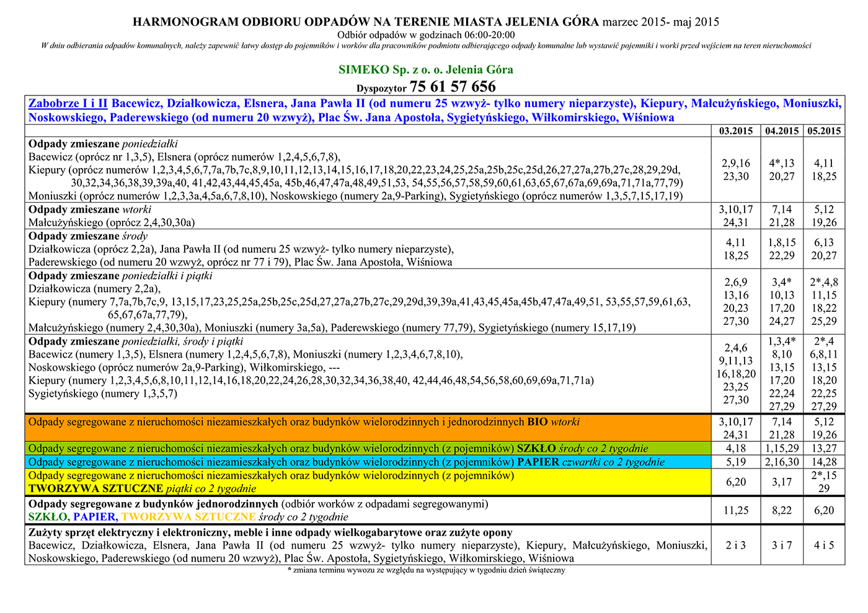Select single-family bags March dates 11,25
This screenshot has height=613, width=868.
click(736, 510)
